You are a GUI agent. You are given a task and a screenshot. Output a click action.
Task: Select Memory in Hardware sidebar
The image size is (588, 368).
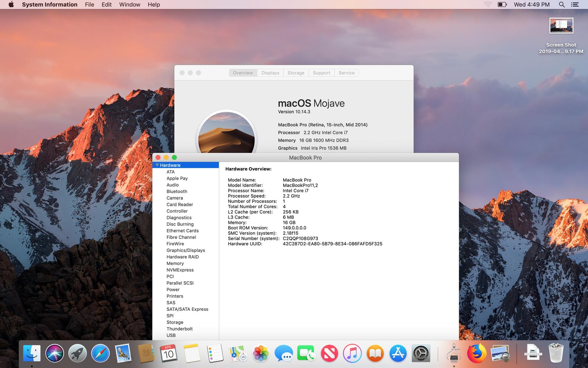175,263
